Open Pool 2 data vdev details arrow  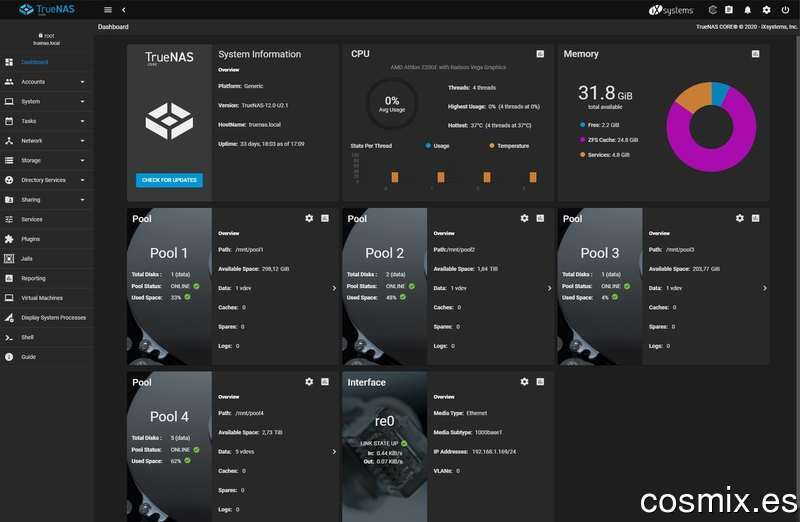tap(549, 288)
